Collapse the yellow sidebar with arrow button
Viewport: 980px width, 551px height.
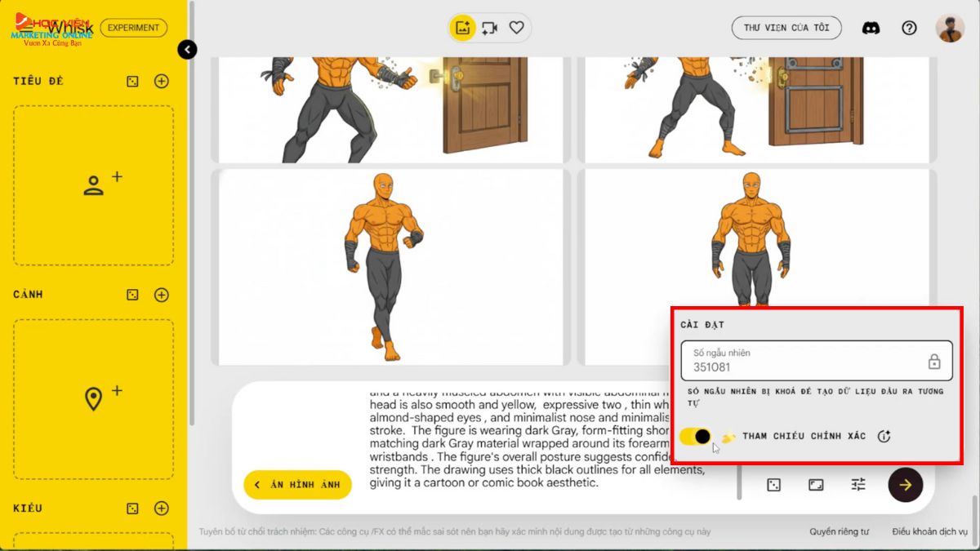(187, 50)
